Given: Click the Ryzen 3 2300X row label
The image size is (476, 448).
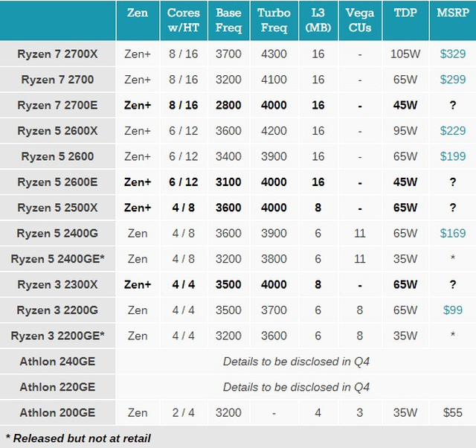Looking at the screenshot, I should tap(57, 284).
